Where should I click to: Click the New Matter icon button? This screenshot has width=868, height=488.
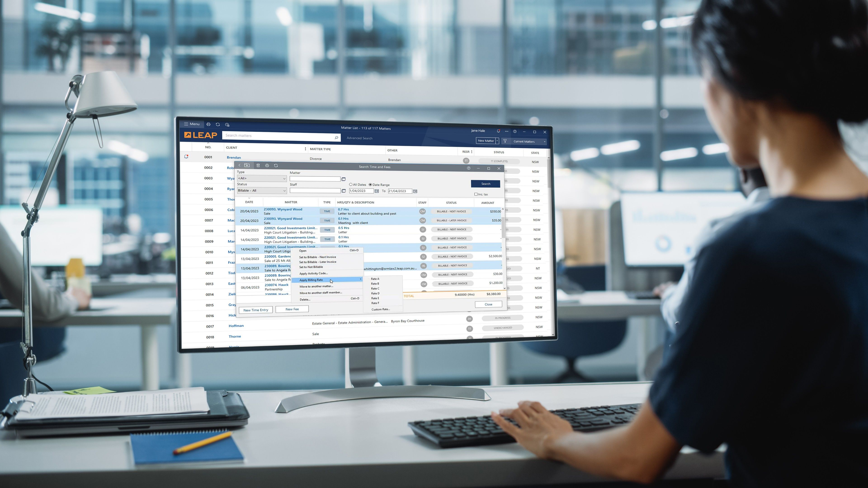click(486, 141)
